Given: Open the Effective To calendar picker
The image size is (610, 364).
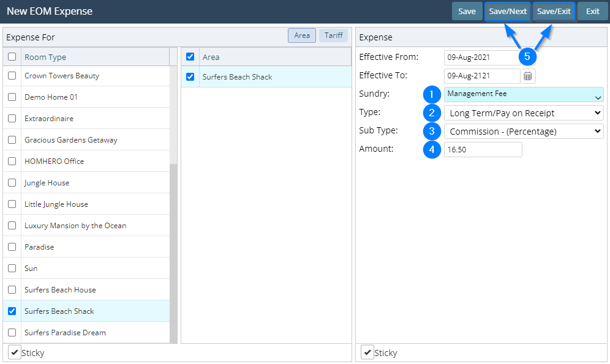Looking at the screenshot, I should pyautogui.click(x=528, y=76).
